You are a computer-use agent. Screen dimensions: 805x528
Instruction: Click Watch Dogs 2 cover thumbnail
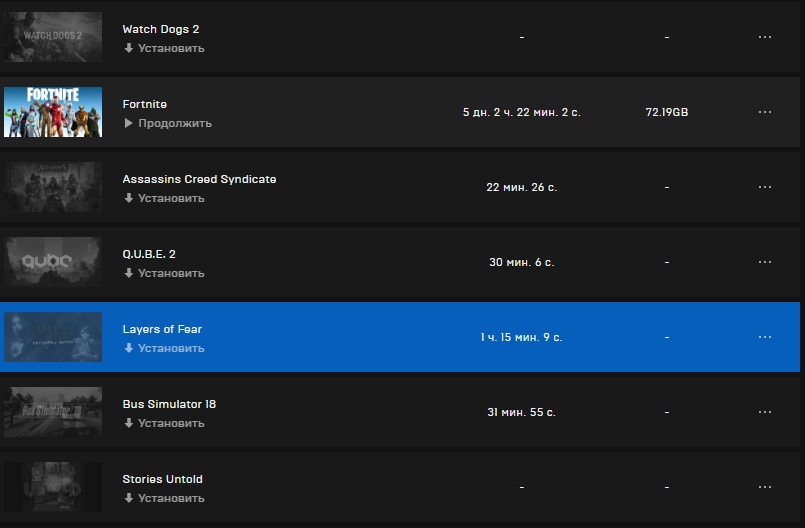coord(53,37)
